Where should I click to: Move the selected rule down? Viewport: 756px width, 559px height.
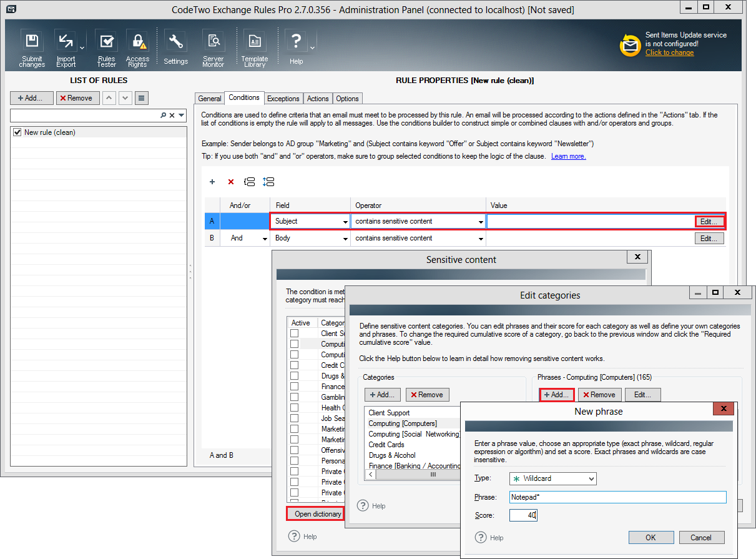coord(125,98)
